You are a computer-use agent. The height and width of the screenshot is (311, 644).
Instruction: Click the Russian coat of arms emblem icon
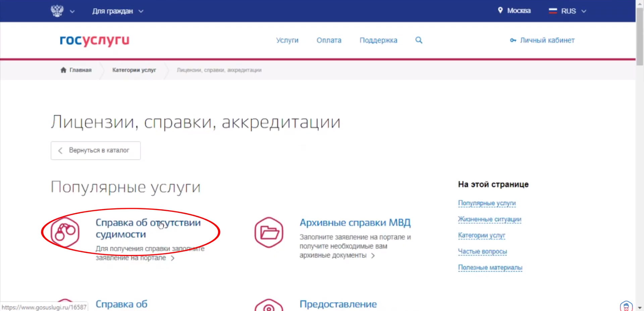click(x=57, y=11)
